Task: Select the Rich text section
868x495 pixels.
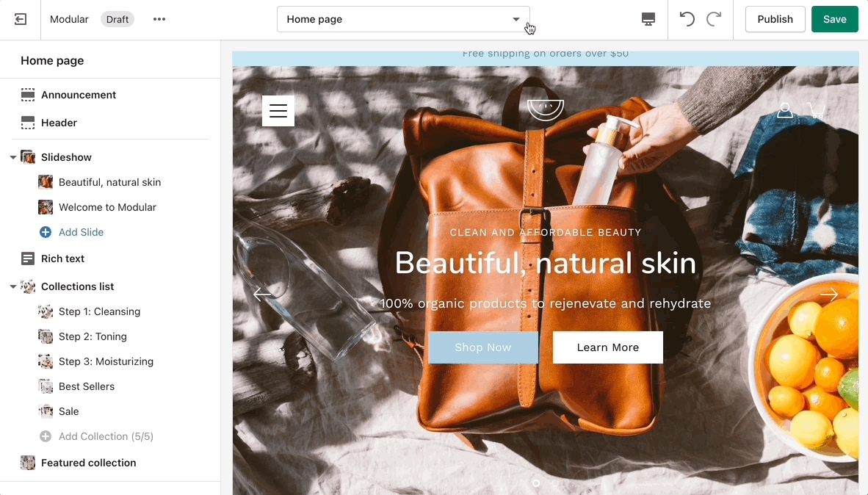Action: coord(62,259)
